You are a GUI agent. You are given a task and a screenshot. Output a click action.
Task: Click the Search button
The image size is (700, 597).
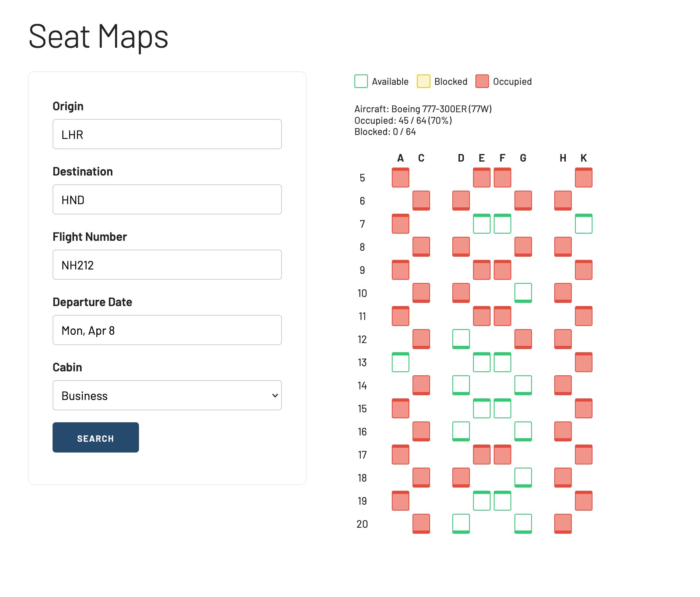[95, 437]
